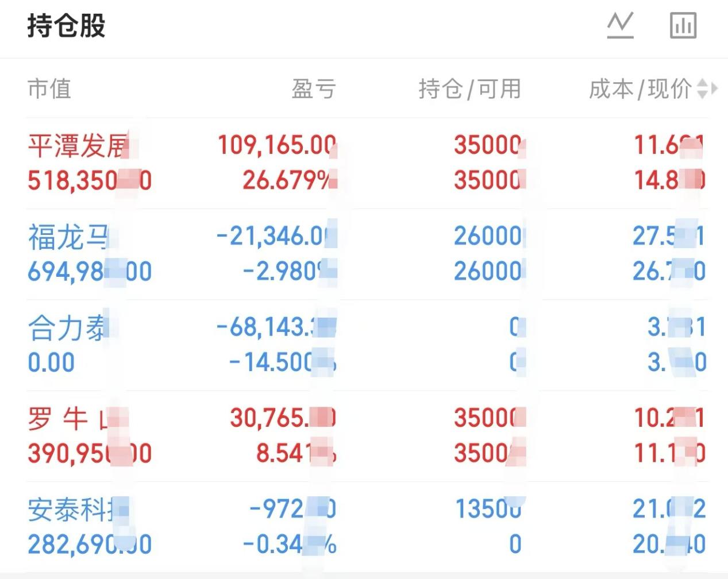Click the -21,346 loss value for 福龙马
This screenshot has height=579, width=728.
[x=275, y=236]
